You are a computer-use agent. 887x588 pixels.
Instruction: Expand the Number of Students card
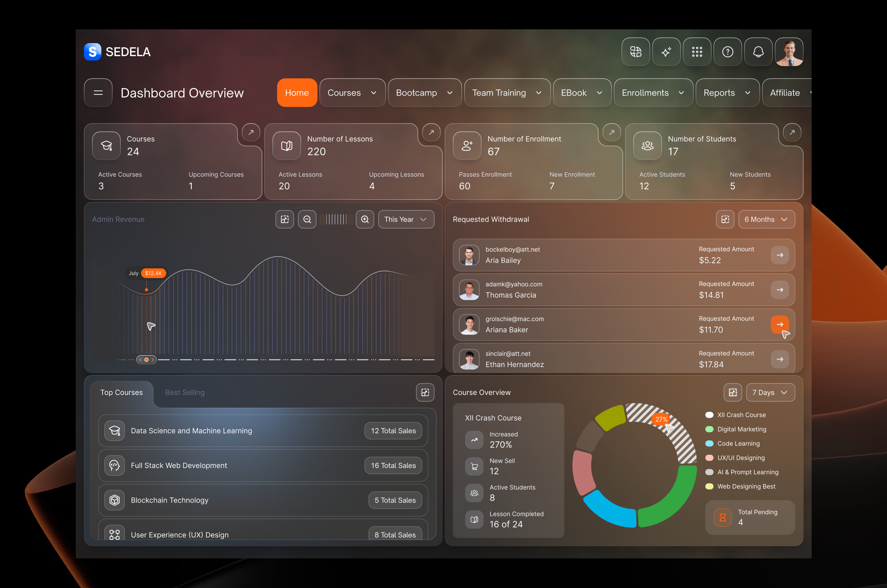[792, 133]
